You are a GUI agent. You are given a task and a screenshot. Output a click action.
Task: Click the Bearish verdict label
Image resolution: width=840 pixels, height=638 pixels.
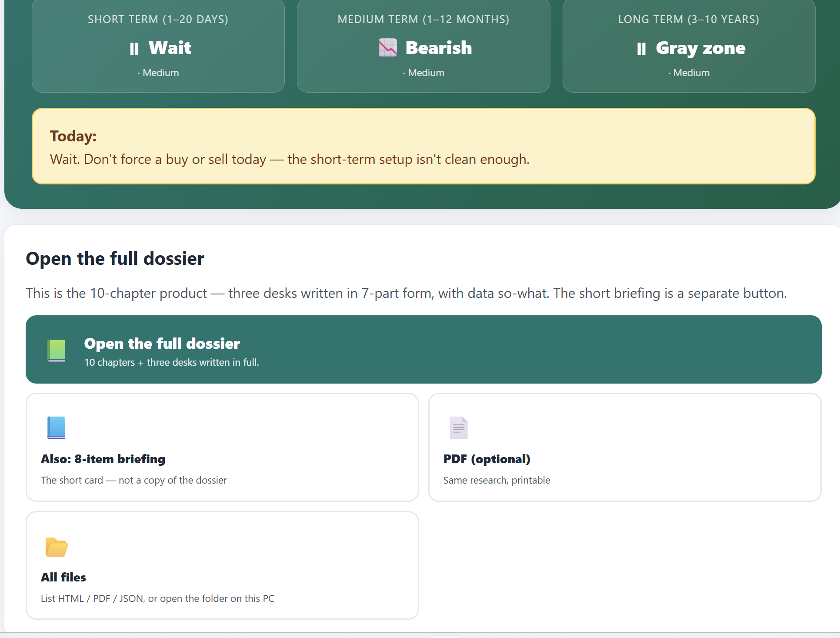point(438,48)
